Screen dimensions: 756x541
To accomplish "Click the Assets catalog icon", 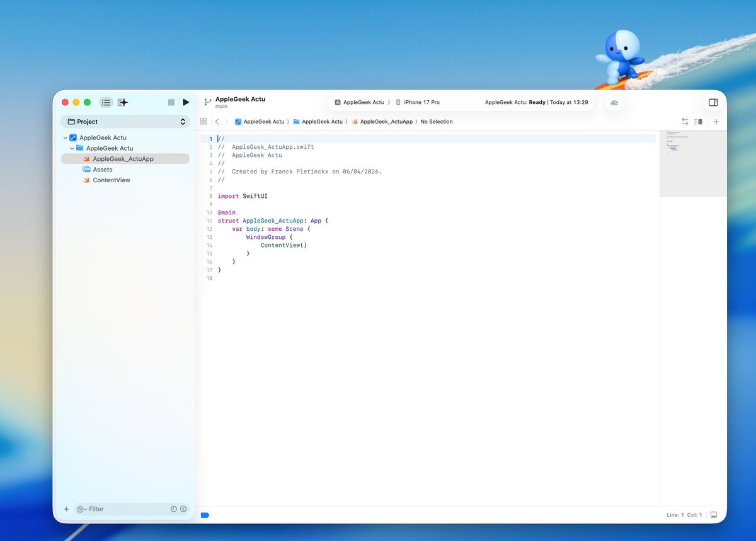I will point(87,170).
